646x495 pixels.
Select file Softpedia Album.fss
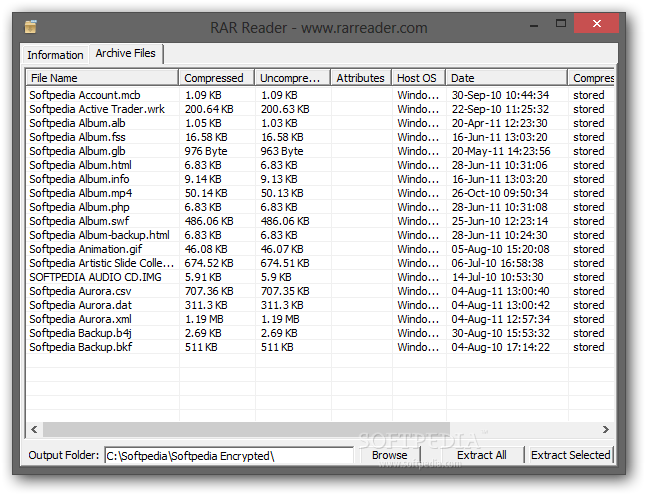point(77,137)
